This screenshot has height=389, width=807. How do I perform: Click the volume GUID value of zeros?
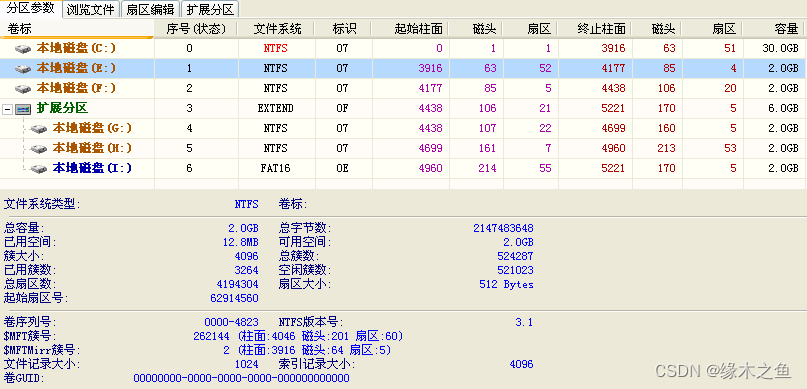coord(241,378)
